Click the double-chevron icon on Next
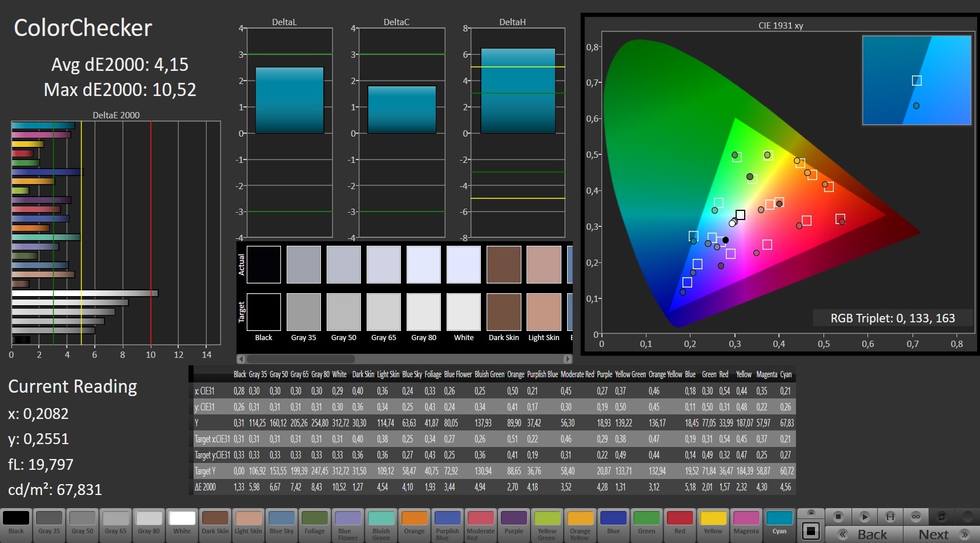The width and height of the screenshot is (980, 543). click(x=965, y=534)
